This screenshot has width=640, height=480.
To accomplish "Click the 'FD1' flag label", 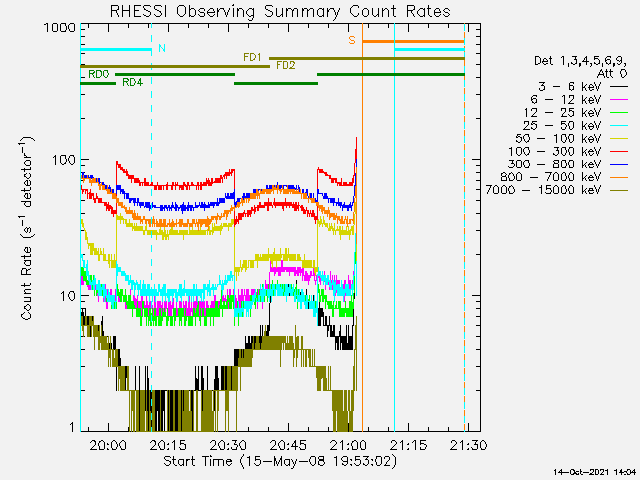I will click(x=252, y=57).
